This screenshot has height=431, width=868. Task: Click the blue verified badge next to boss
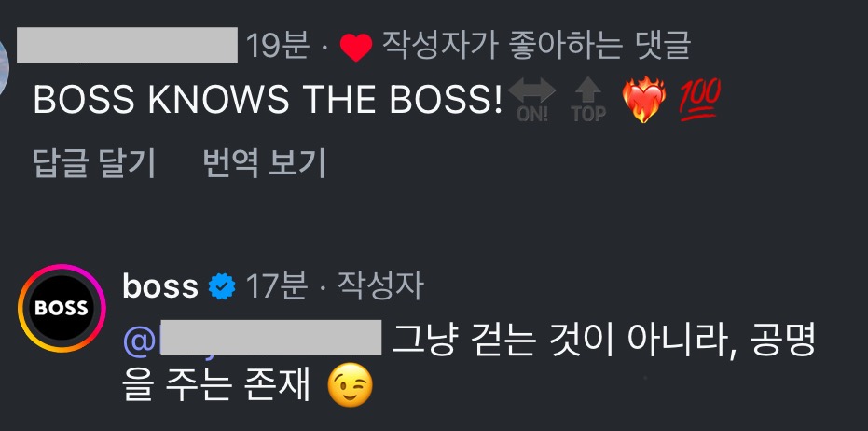pyautogui.click(x=222, y=287)
